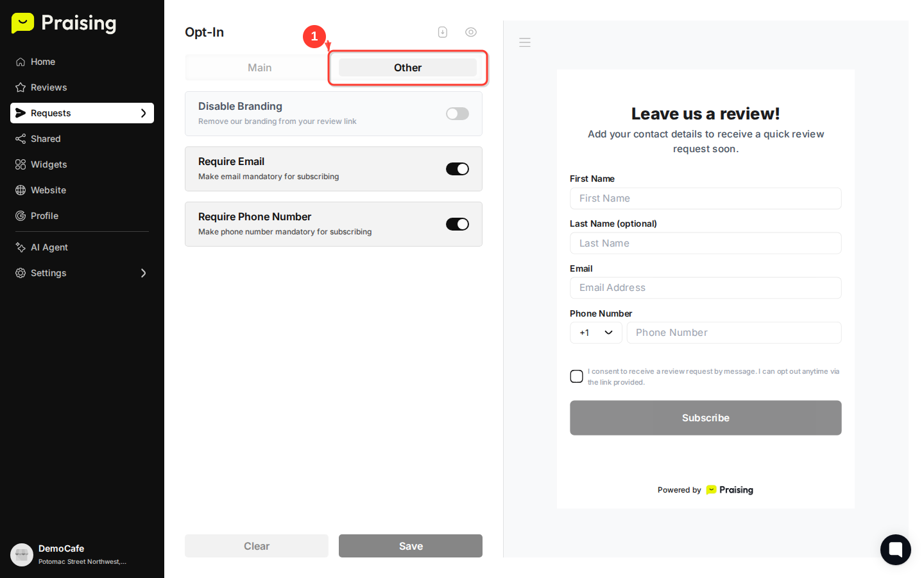Check the consent checkbox in the preview form
The image size is (924, 578).
(x=576, y=376)
